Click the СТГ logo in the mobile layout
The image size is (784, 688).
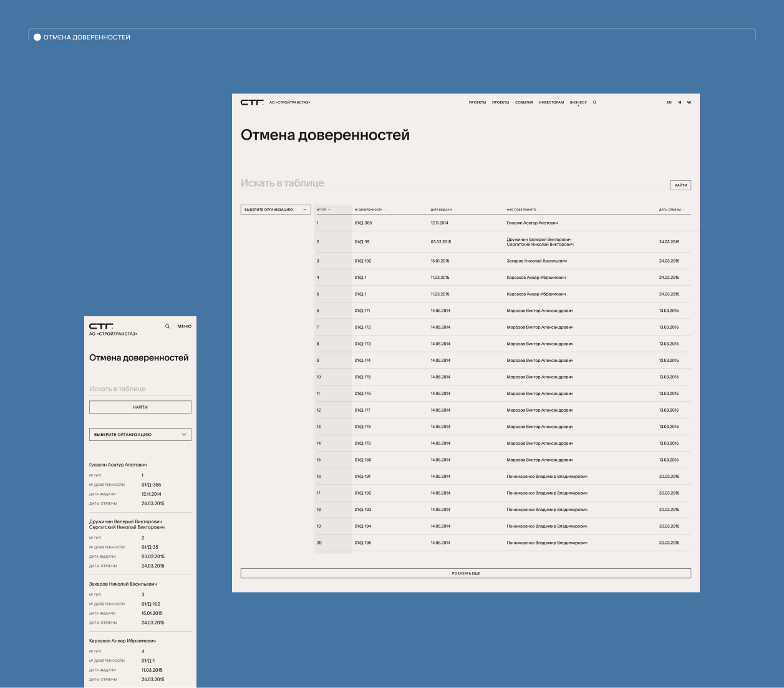point(101,326)
